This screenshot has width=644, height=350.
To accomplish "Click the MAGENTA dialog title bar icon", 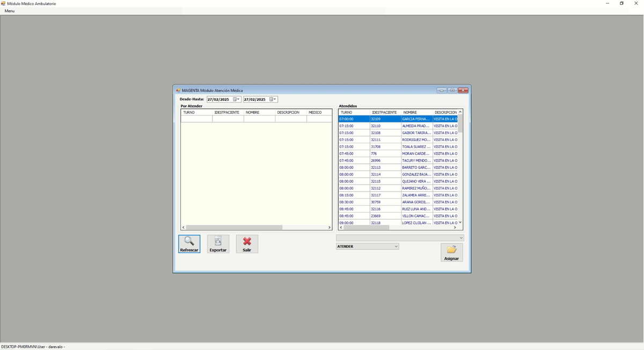I will [x=178, y=90].
